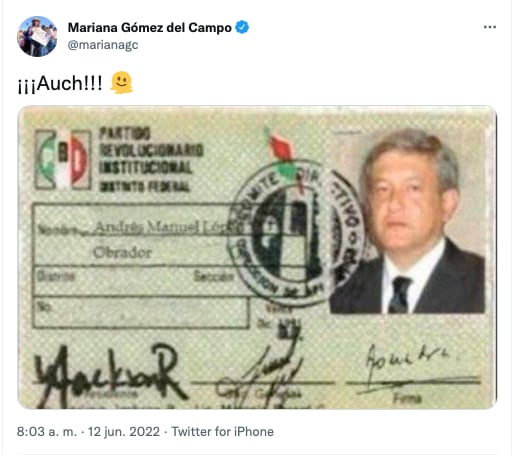Click the Partido Revolucionario Institucional heading text
Image resolution: width=513 pixels, height=455 pixels.
click(x=151, y=159)
